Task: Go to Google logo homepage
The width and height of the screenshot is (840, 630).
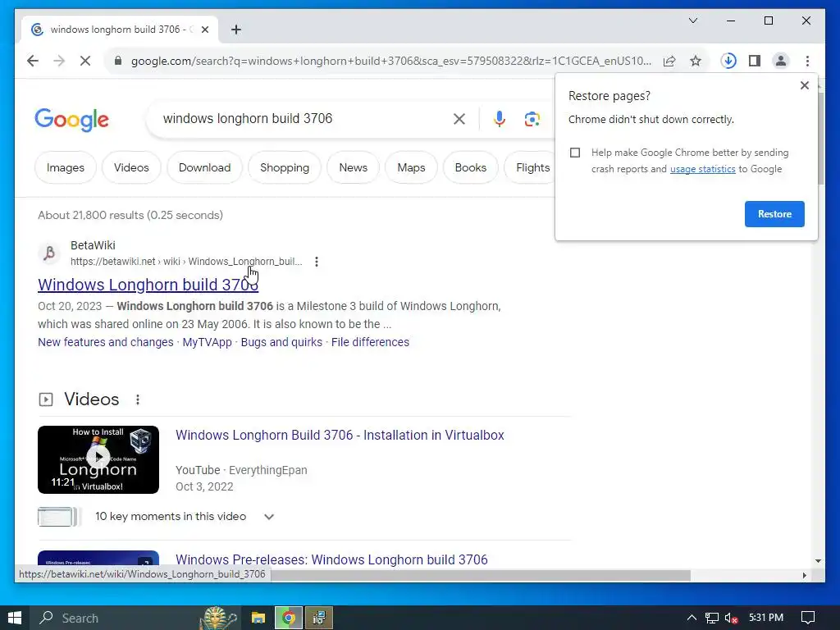Action: tap(72, 120)
